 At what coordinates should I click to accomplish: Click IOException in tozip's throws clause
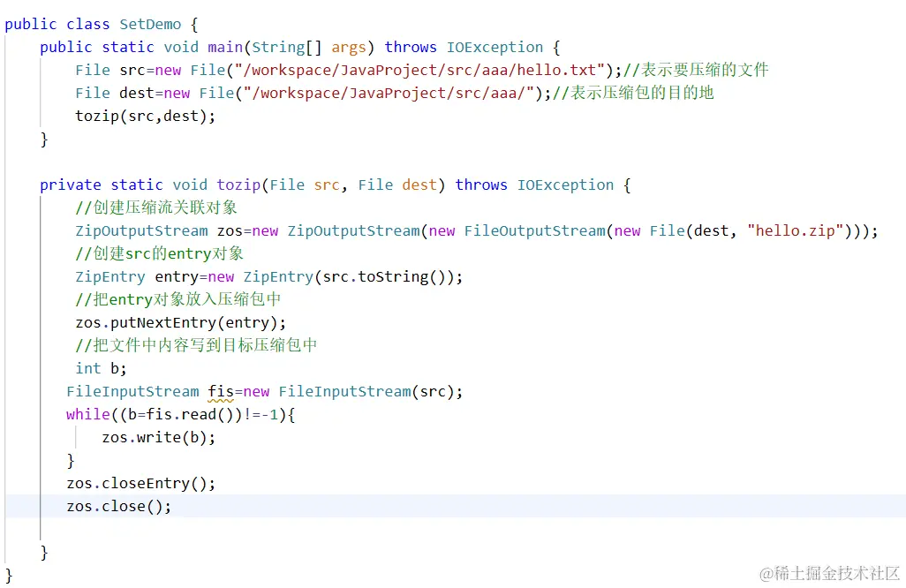coord(565,185)
